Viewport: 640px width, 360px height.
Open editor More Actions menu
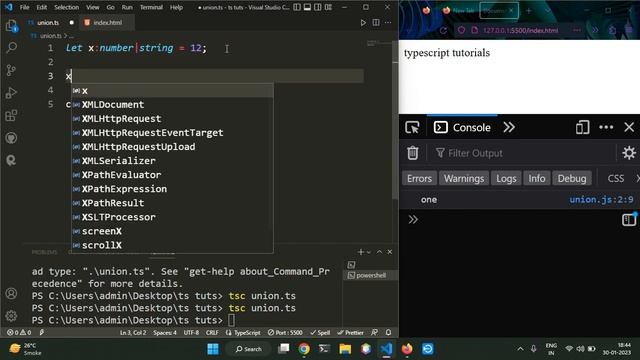pos(388,23)
